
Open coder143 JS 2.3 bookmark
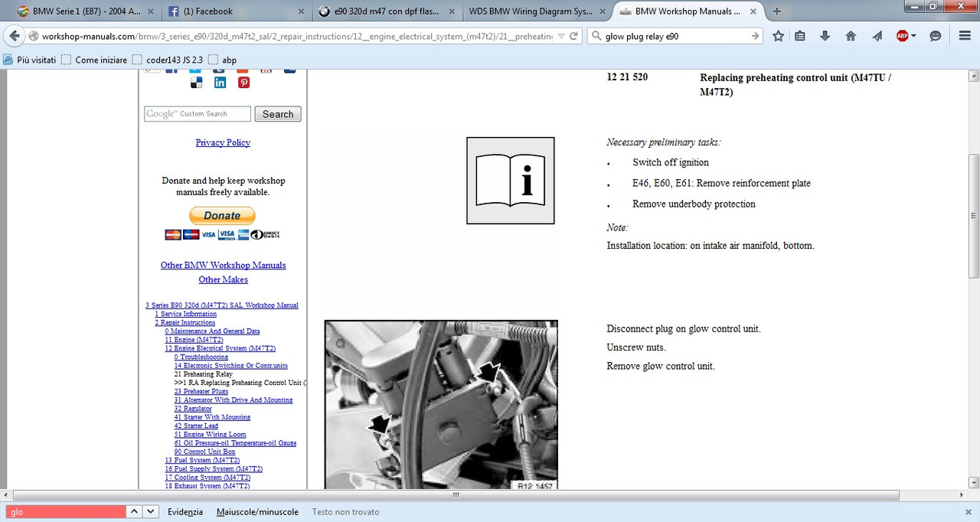167,60
